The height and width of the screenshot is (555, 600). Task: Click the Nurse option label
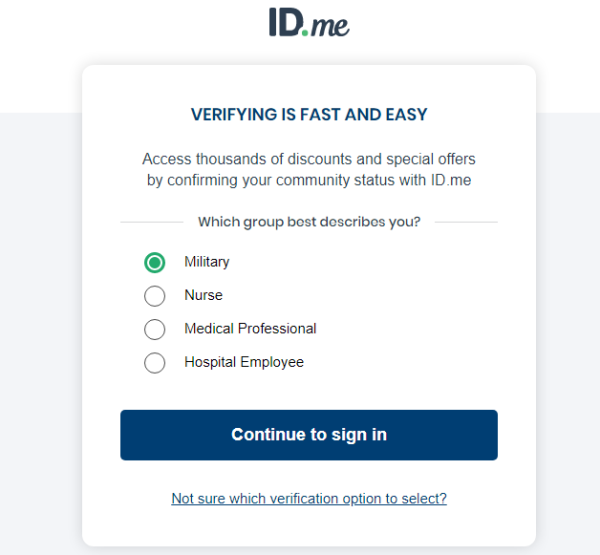pos(203,295)
